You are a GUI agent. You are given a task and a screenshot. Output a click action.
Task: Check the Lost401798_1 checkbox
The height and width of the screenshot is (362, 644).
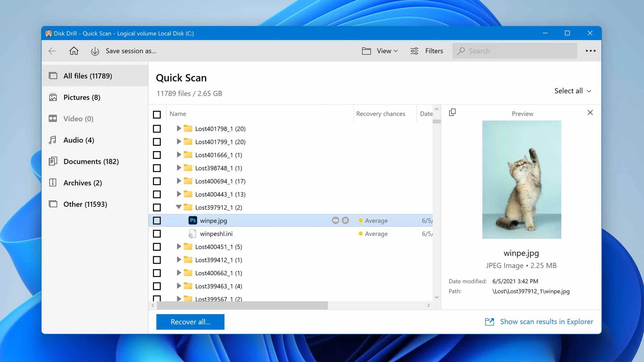(x=157, y=129)
